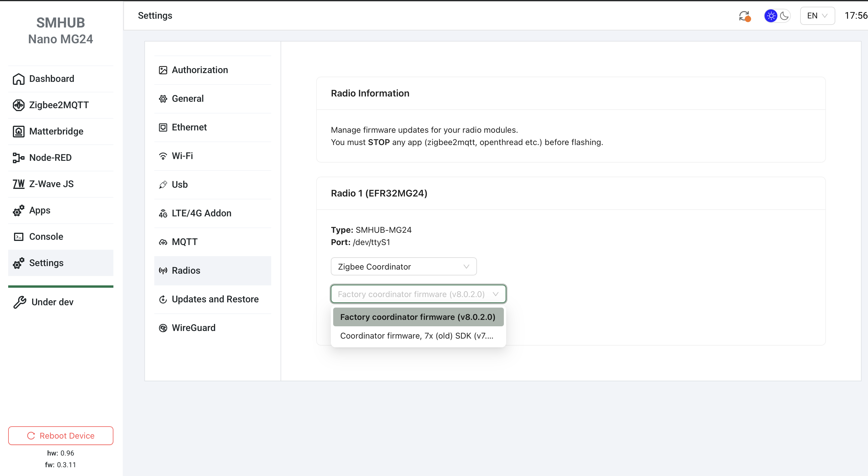Click the Console terminal icon

(x=18, y=237)
